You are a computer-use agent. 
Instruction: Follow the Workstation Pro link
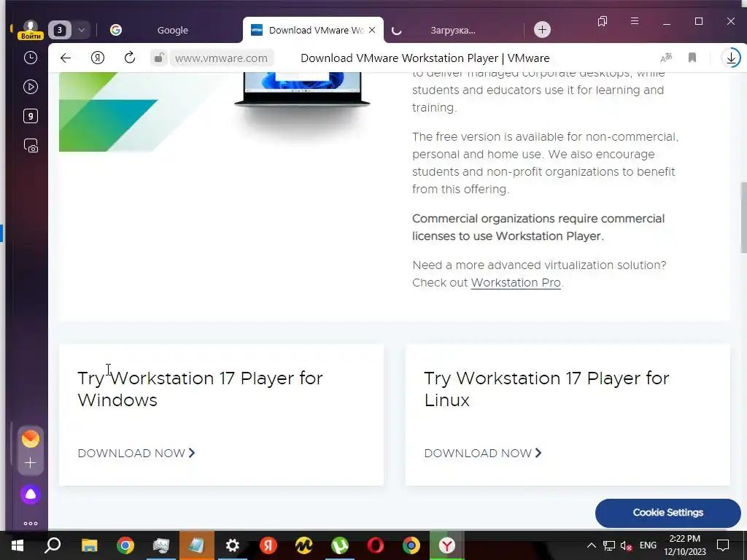pos(516,282)
